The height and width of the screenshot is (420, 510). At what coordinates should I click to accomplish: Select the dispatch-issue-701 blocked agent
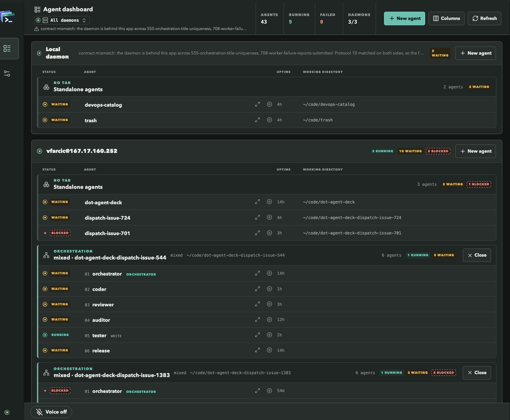267,233
